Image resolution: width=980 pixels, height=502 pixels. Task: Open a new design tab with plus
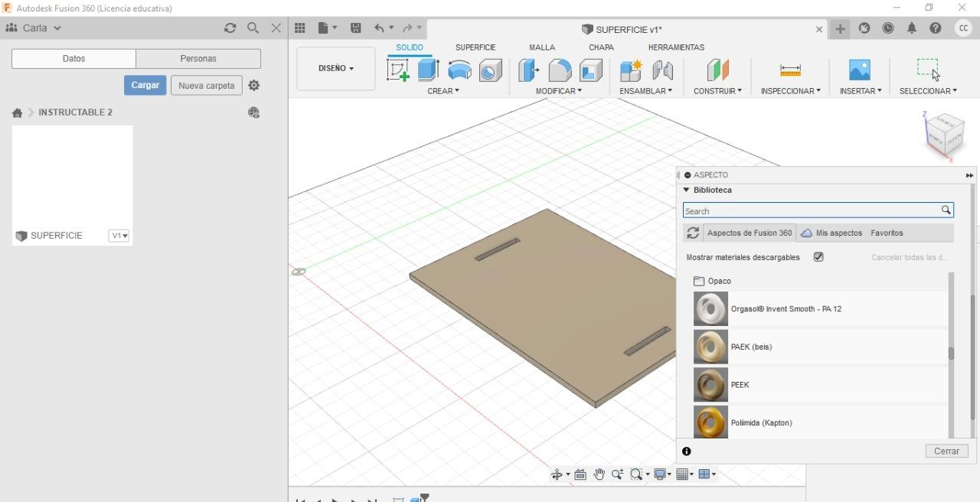tap(840, 28)
